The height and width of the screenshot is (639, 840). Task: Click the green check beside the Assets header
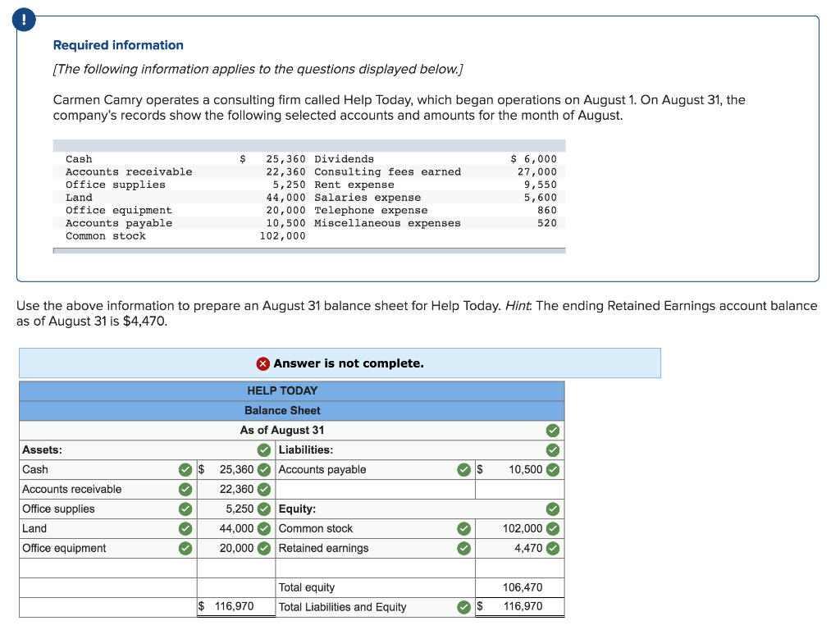click(x=264, y=450)
